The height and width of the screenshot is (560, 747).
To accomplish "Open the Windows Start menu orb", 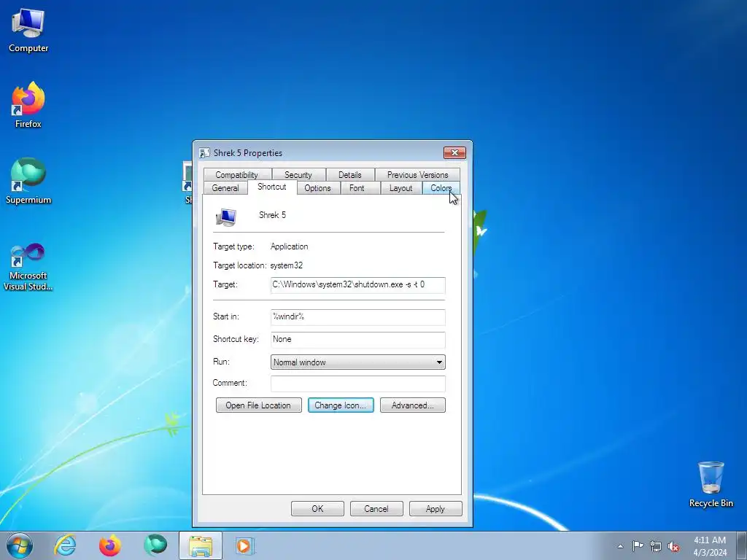I will point(20,545).
